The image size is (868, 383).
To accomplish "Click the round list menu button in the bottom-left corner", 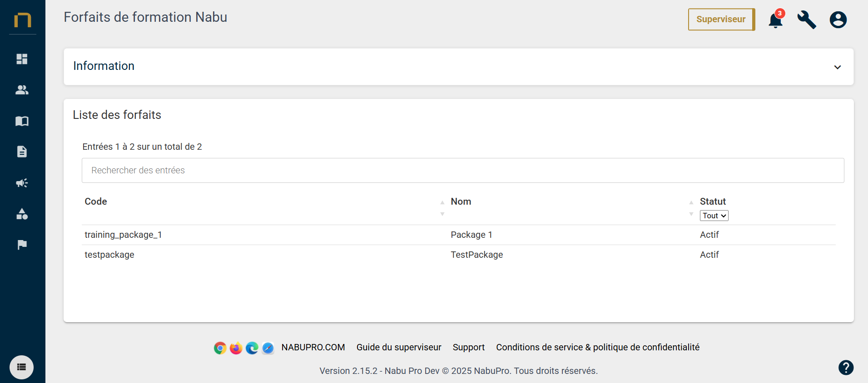I will [21, 367].
